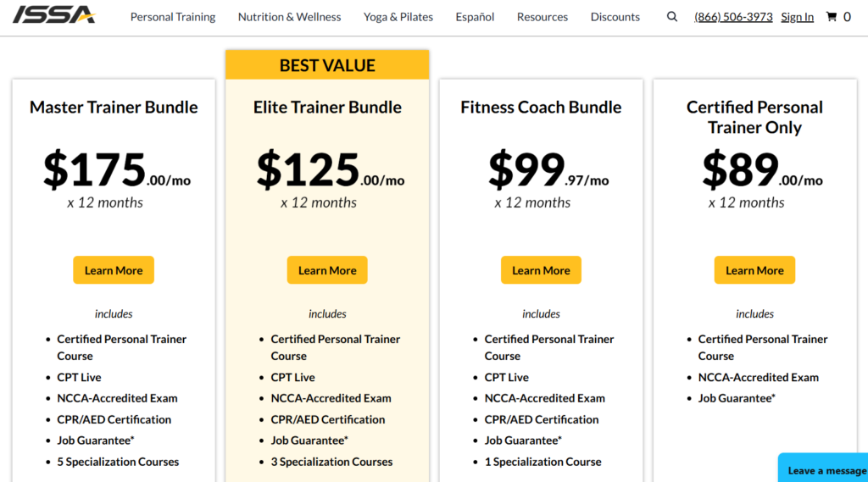Click the BEST VALUE banner
The width and height of the screenshot is (868, 482).
327,65
